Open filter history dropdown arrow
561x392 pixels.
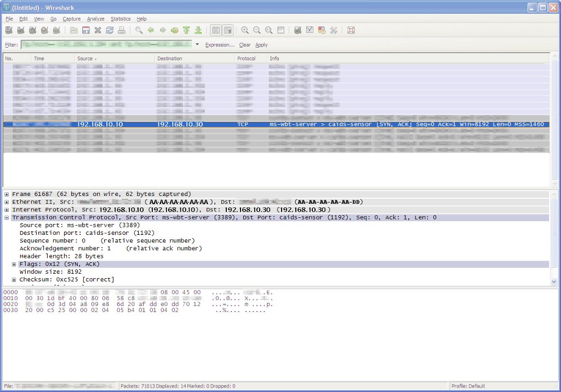point(197,44)
